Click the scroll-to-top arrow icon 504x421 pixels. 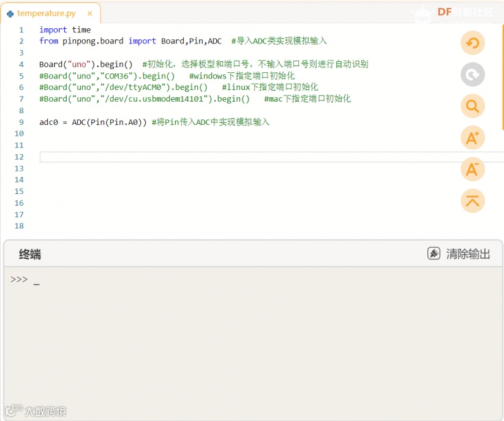[x=473, y=201]
